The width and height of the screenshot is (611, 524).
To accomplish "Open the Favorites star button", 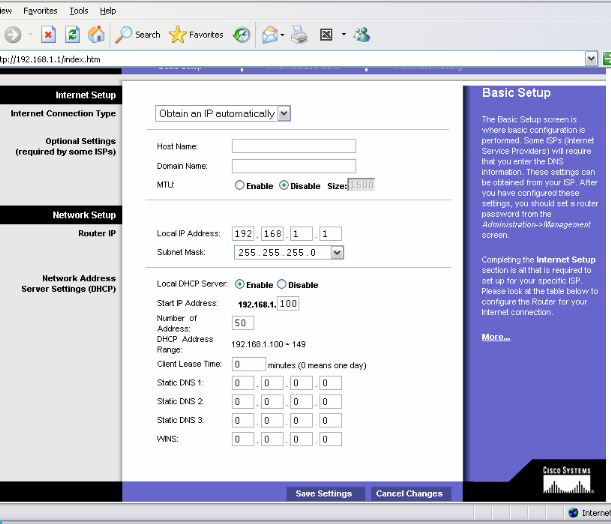I will [196, 35].
